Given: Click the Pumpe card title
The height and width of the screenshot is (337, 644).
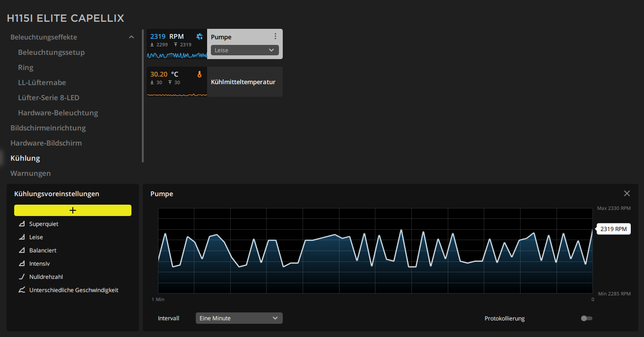Looking at the screenshot, I should 221,37.
